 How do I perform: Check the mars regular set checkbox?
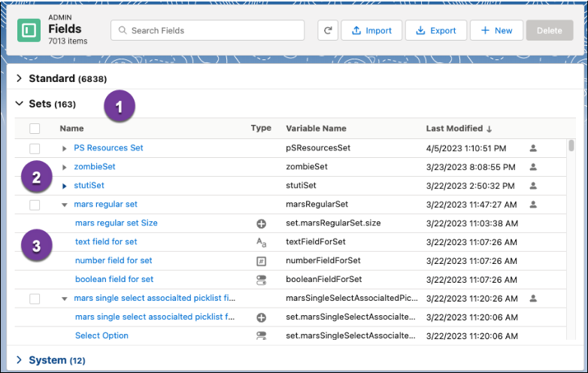35,205
